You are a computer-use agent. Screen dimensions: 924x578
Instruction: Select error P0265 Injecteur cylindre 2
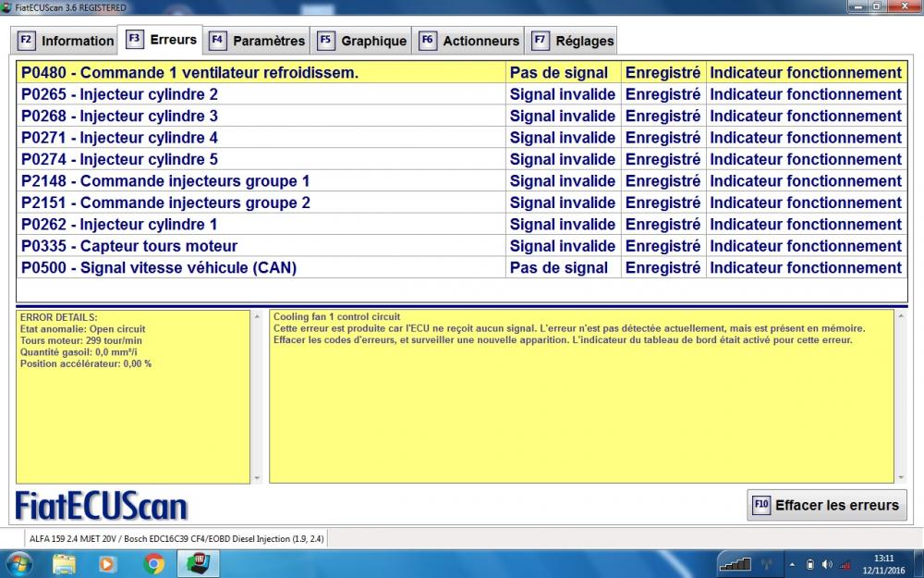[461, 94]
